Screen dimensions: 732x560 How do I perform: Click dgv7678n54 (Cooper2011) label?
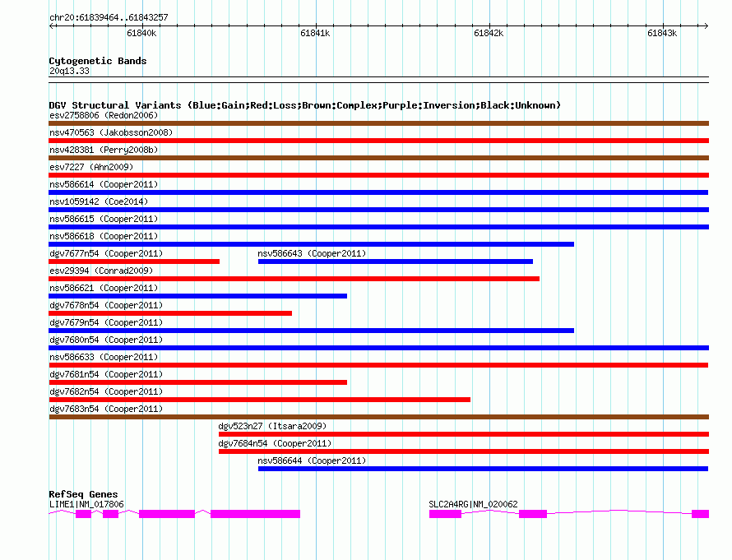(x=106, y=305)
